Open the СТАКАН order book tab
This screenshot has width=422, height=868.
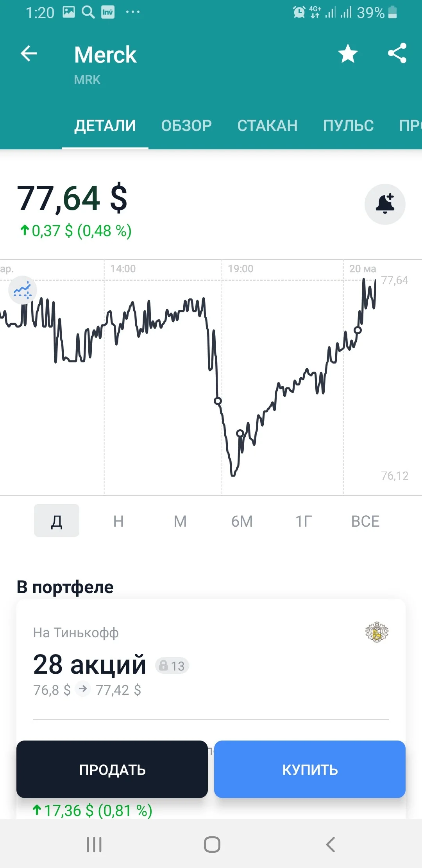pos(267,126)
